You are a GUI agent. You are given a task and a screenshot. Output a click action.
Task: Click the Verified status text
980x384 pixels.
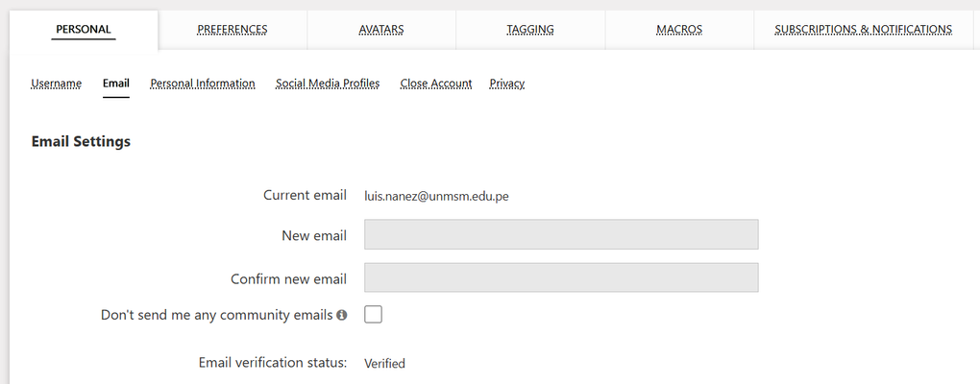click(x=384, y=363)
